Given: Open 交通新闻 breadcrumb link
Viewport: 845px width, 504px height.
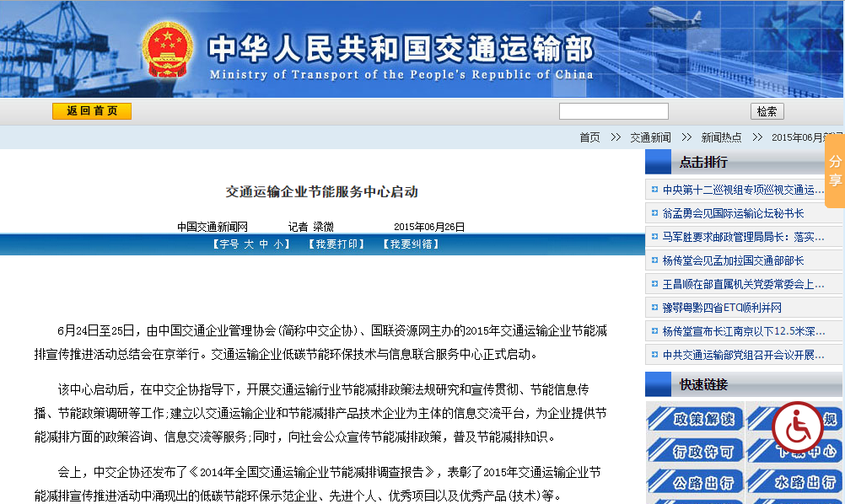Looking at the screenshot, I should (650, 137).
